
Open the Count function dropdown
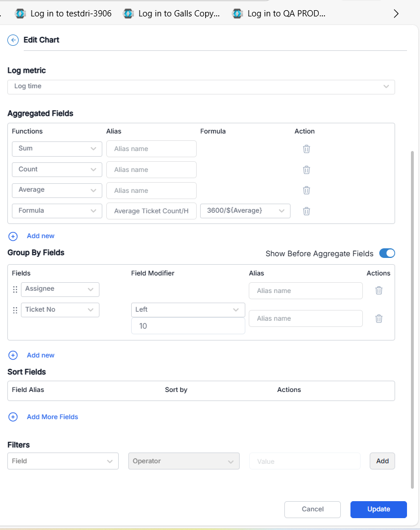click(57, 170)
